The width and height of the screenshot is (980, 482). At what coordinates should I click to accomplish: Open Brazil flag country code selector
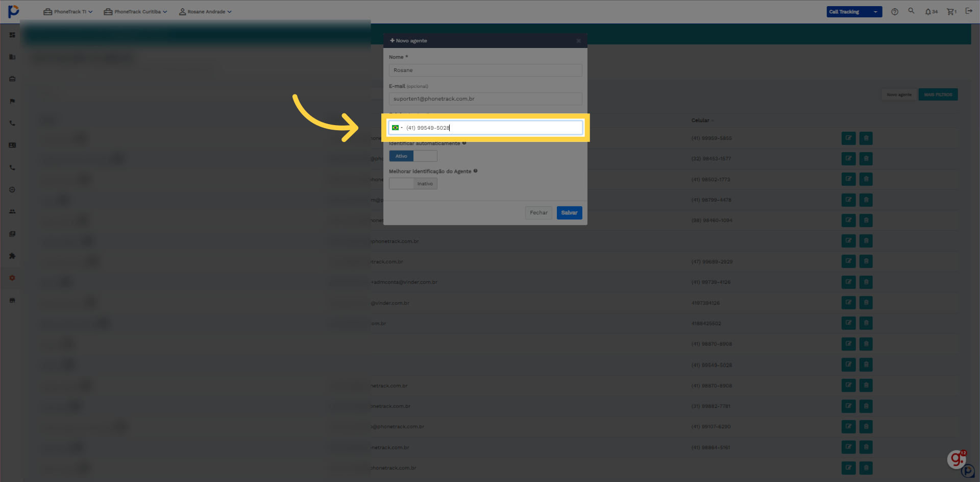coord(397,128)
